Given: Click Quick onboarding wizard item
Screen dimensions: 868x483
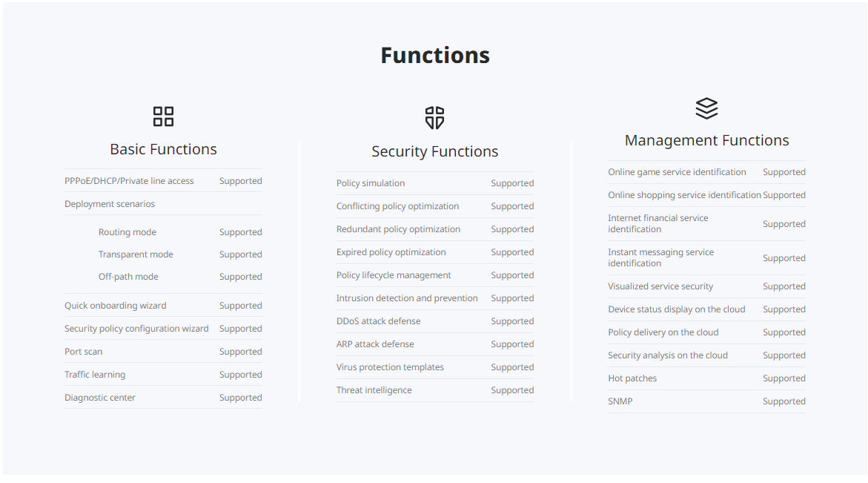Looking at the screenshot, I should click(116, 306).
